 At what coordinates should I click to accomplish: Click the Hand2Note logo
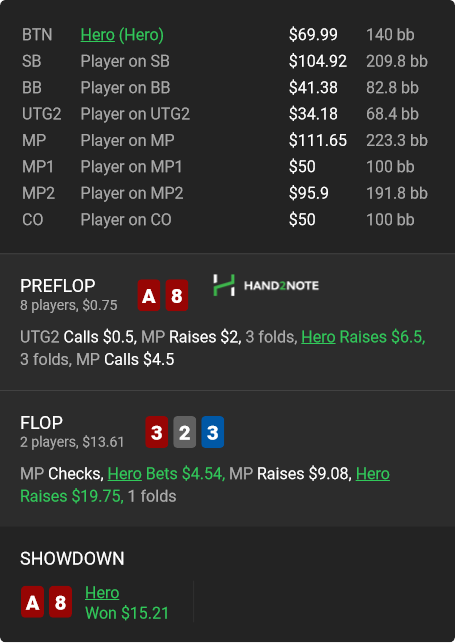(266, 285)
